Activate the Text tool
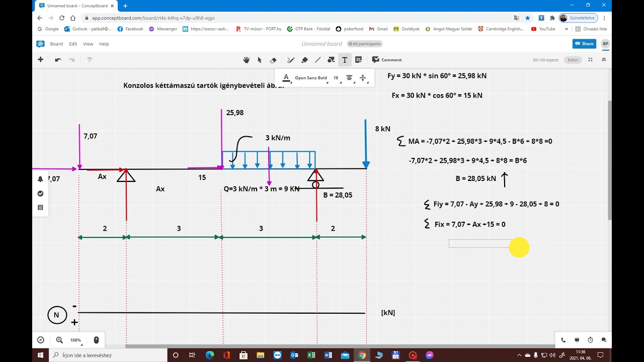The height and width of the screenshot is (362, 644). point(345,60)
